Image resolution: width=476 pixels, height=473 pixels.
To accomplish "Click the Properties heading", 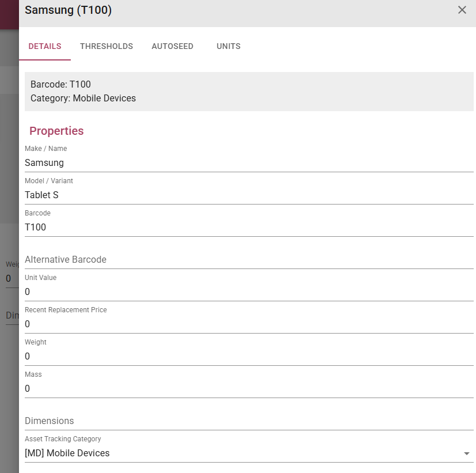I will point(56,131).
